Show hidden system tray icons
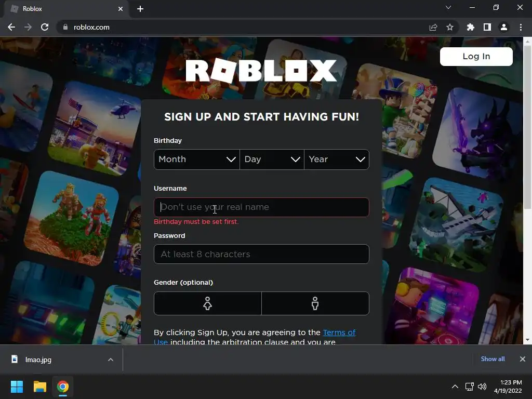The width and height of the screenshot is (532, 399). click(455, 387)
